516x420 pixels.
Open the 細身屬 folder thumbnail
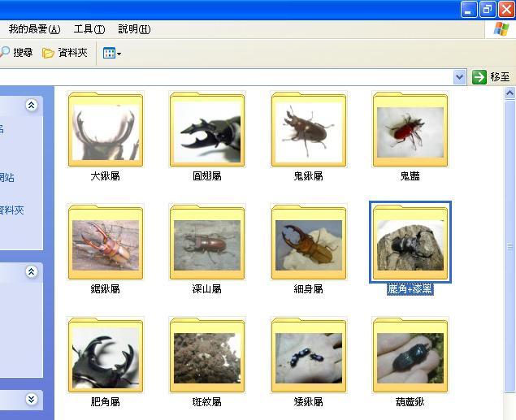pyautogui.click(x=309, y=242)
